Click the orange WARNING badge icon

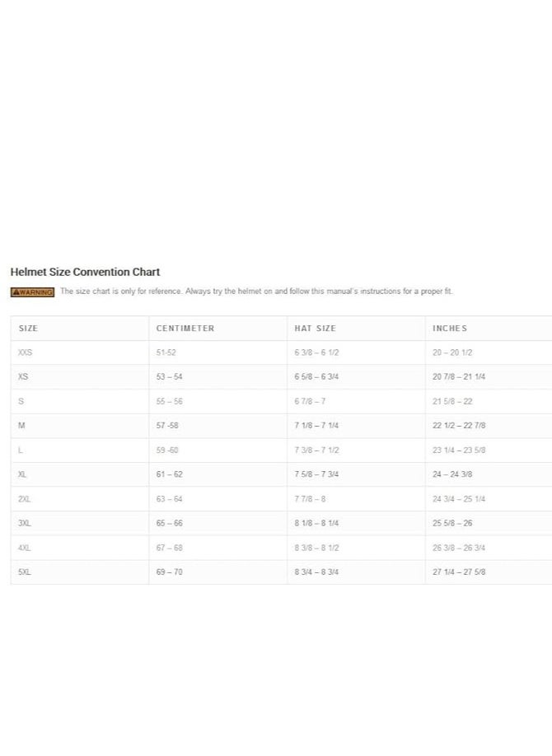tap(32, 292)
